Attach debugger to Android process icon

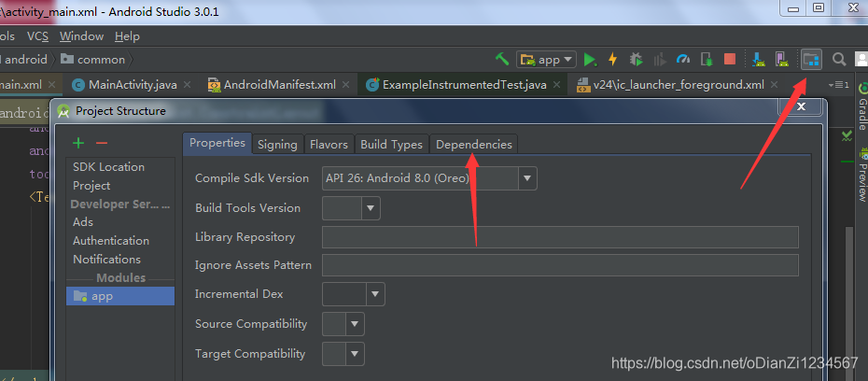tap(707, 59)
